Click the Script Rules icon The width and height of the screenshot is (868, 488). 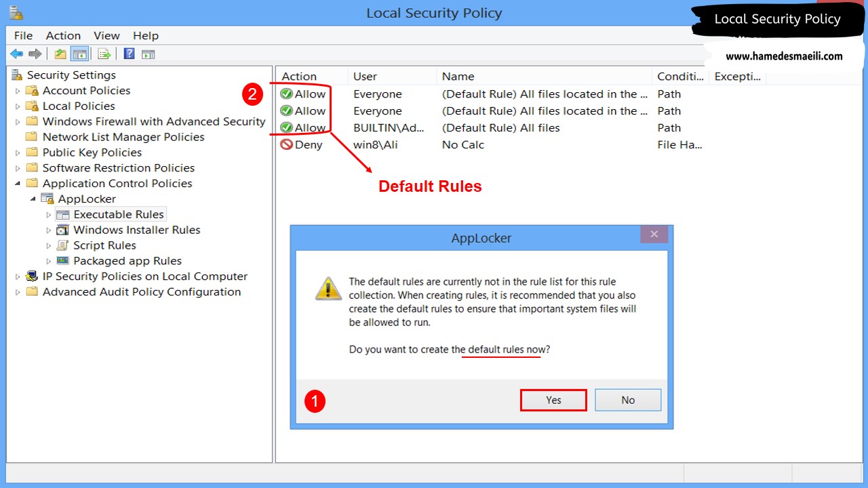pos(63,245)
